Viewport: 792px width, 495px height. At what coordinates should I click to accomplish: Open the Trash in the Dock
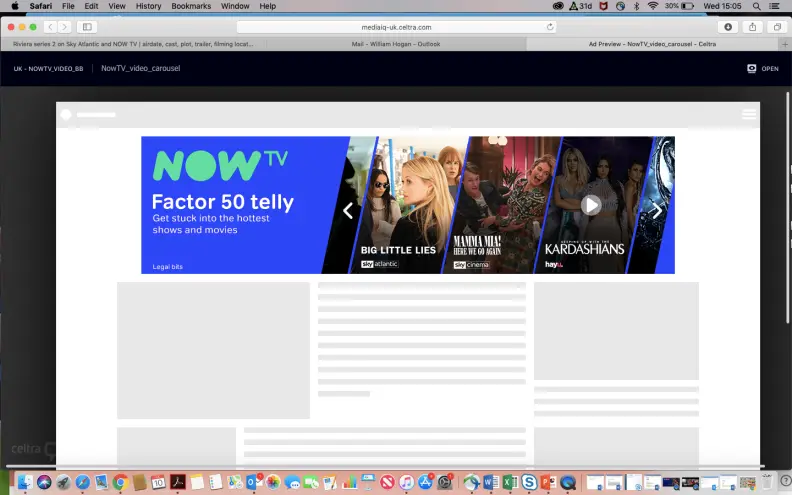click(x=767, y=482)
